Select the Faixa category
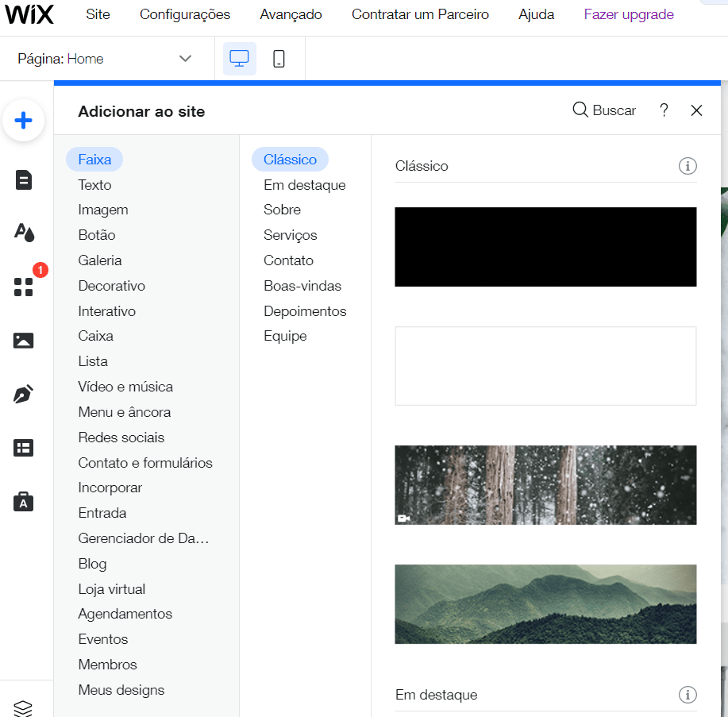The image size is (728, 717). (x=94, y=160)
